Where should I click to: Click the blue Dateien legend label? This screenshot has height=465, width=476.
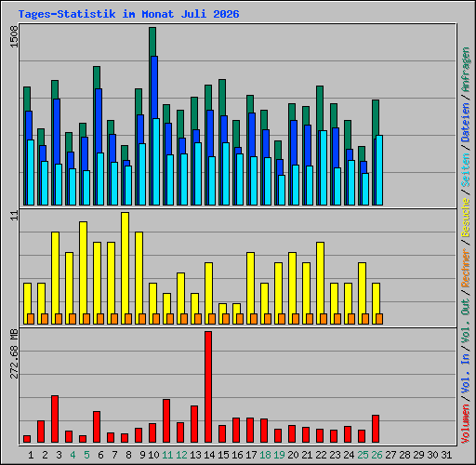click(x=466, y=123)
